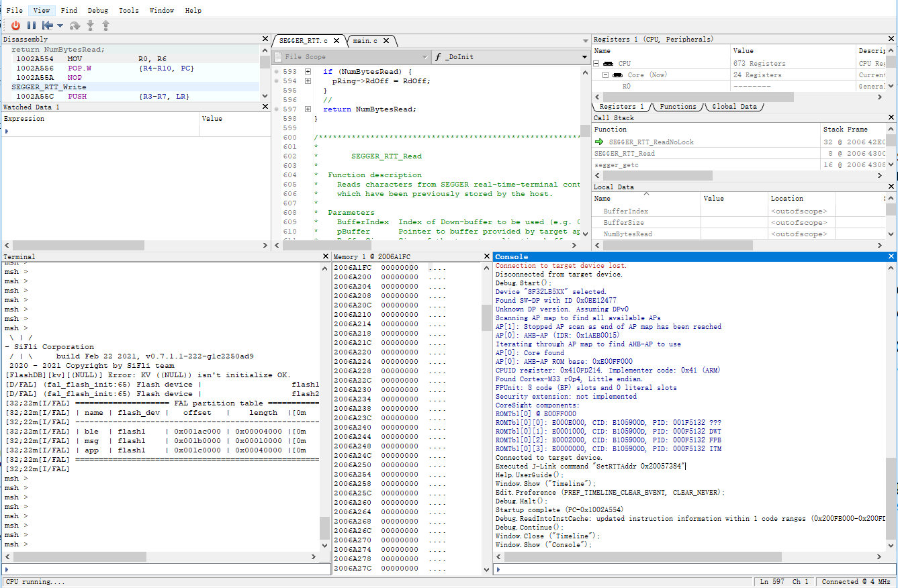Viewport: 898px width, 588px height.
Task: Toggle breakpoint dot on line 593
Action: pyautogui.click(x=276, y=72)
